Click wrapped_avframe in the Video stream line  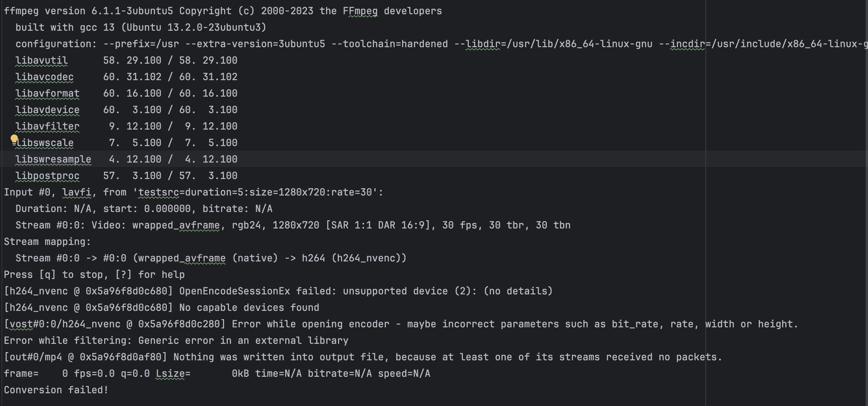point(176,225)
